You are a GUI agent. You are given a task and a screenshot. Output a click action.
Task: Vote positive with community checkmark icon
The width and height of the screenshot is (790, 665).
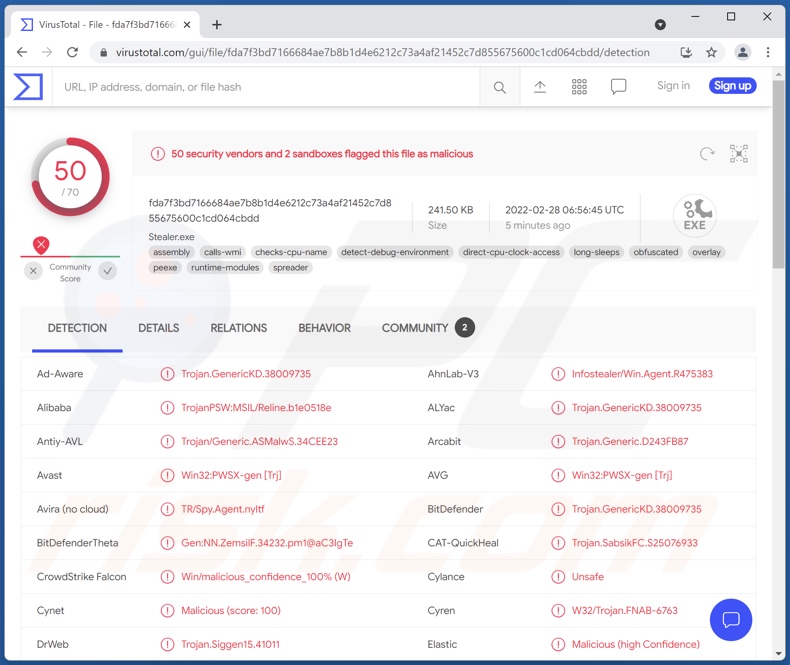click(x=107, y=271)
